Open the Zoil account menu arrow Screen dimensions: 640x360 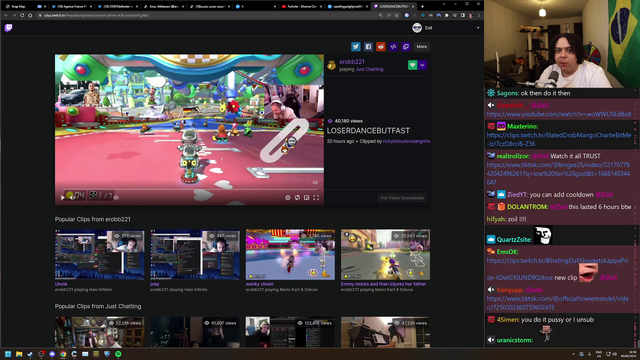478,28
